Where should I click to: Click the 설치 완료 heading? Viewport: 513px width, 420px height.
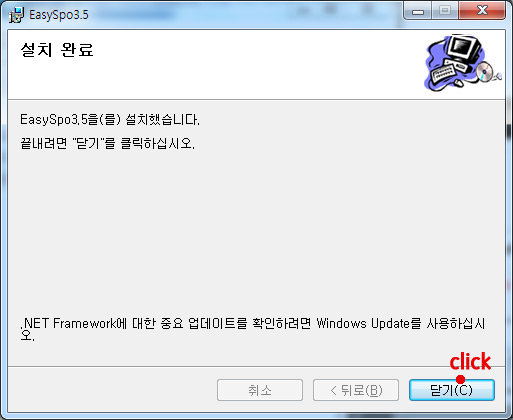point(57,50)
